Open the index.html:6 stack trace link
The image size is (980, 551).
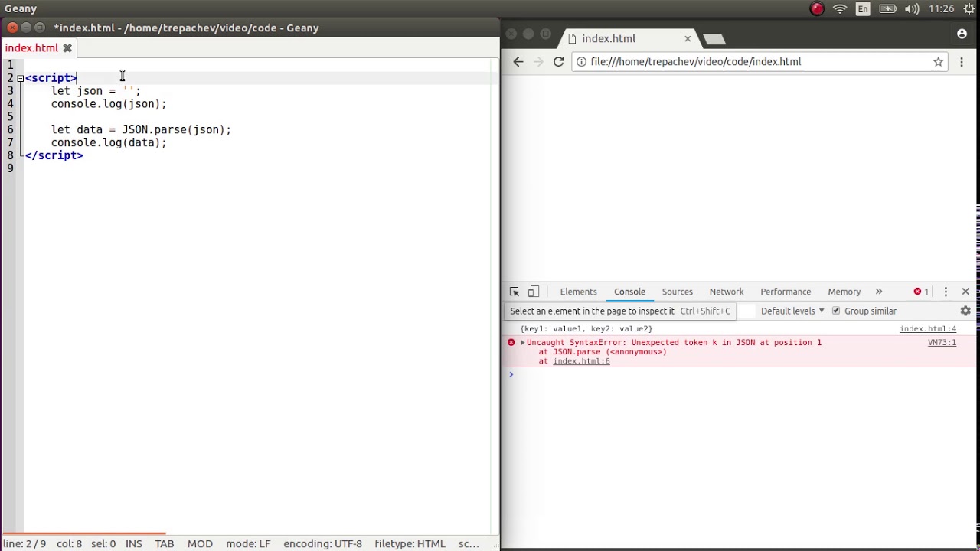click(x=581, y=361)
